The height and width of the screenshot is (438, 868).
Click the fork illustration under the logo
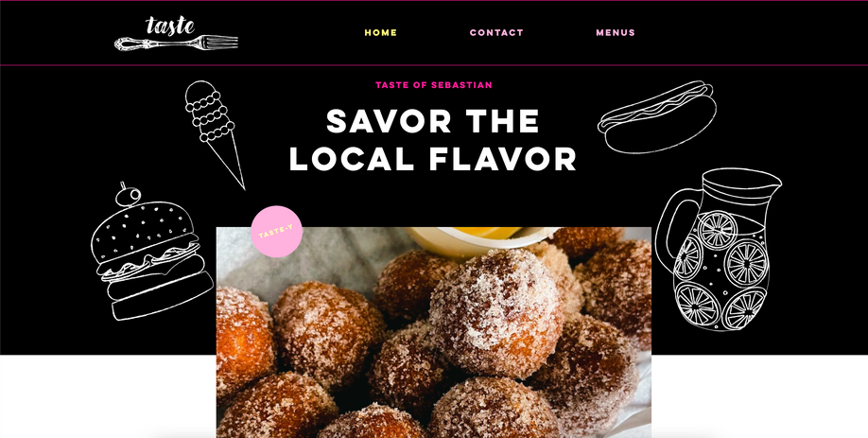(176, 43)
